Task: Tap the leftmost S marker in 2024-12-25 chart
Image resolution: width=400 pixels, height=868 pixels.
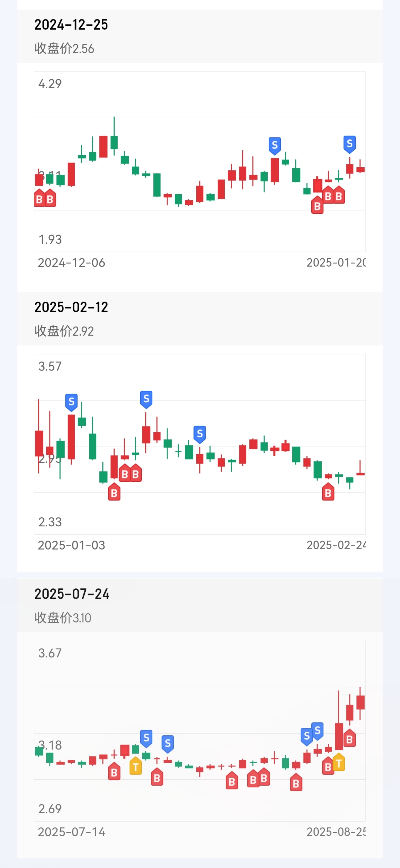Action: pyautogui.click(x=275, y=146)
